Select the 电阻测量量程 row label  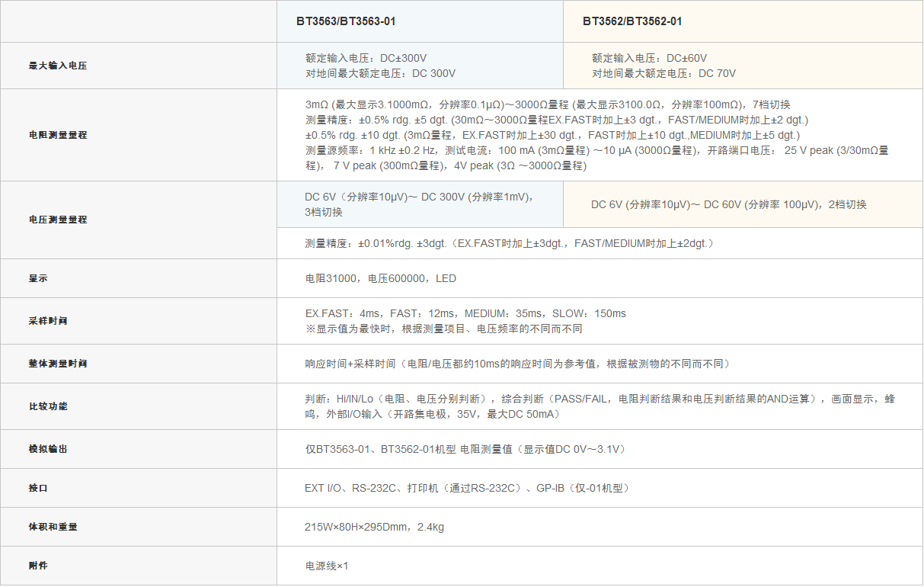click(58, 135)
